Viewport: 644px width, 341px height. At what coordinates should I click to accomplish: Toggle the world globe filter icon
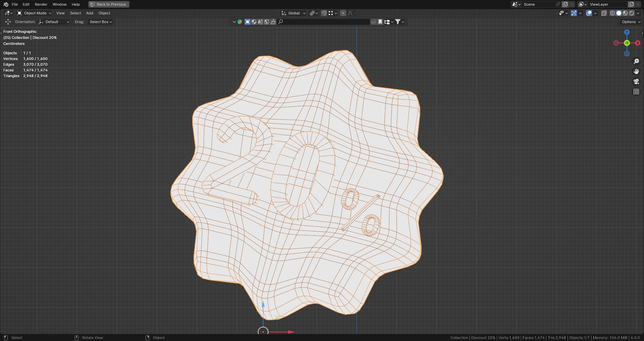tap(267, 22)
